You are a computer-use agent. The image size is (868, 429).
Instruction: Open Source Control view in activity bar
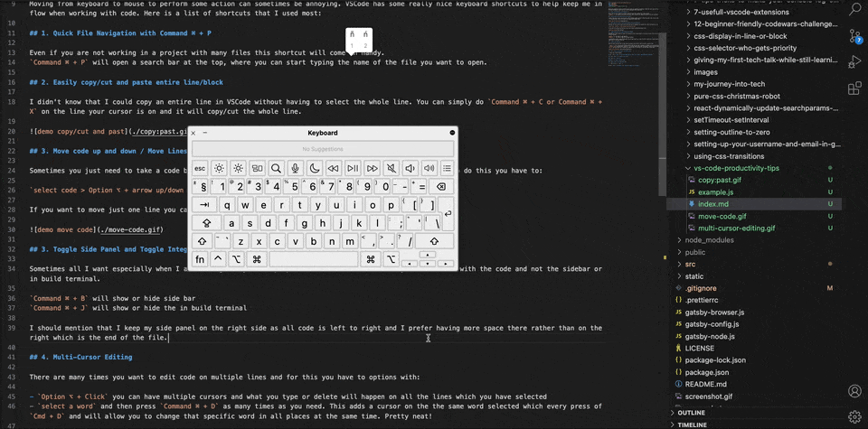click(x=854, y=35)
